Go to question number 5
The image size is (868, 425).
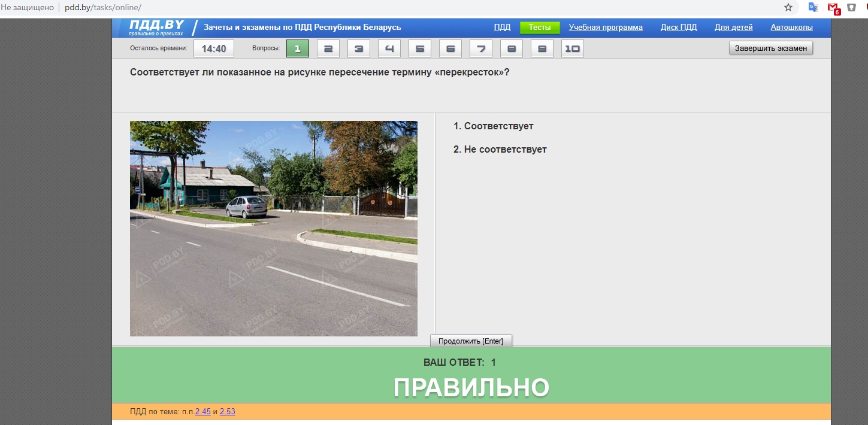[420, 48]
